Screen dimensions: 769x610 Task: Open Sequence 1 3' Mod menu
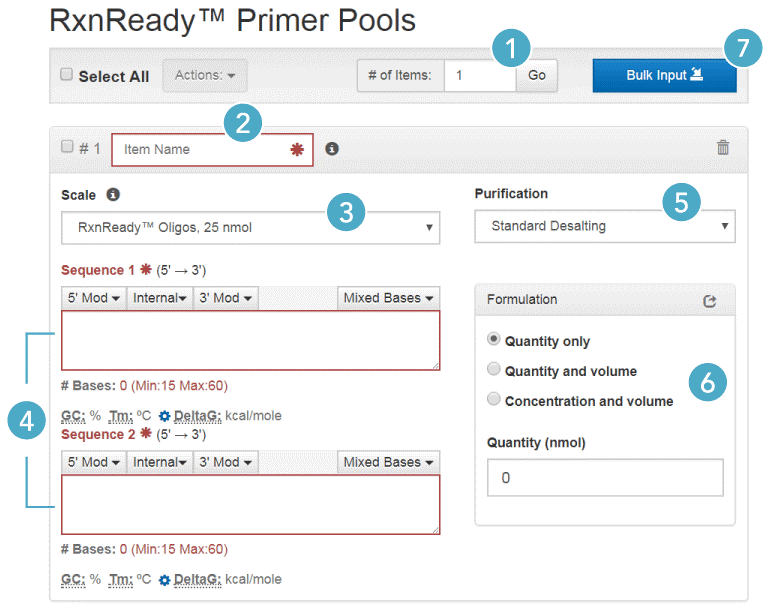226,298
